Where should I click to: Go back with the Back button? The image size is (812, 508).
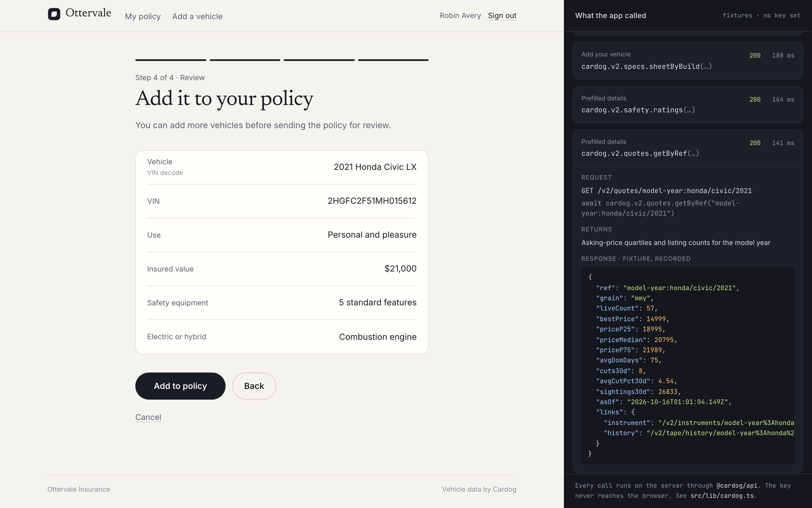pyautogui.click(x=254, y=386)
